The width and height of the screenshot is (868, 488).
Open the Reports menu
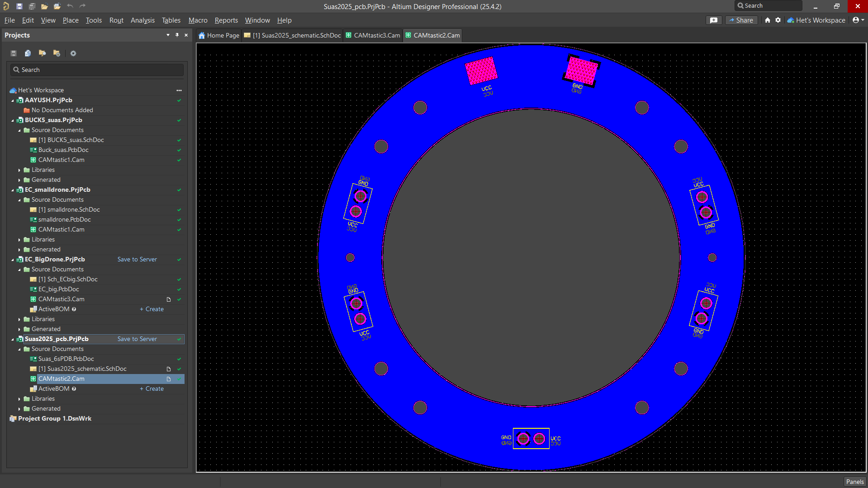pos(226,20)
